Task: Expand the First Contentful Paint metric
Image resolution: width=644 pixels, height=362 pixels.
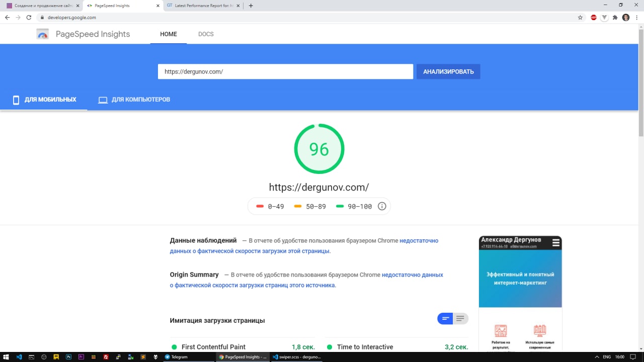Action: (x=243, y=347)
